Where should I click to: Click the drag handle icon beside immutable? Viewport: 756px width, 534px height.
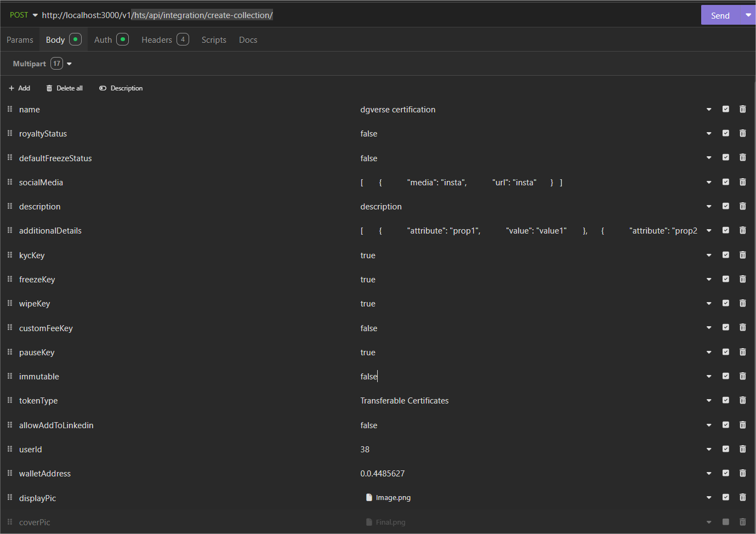pos(9,376)
